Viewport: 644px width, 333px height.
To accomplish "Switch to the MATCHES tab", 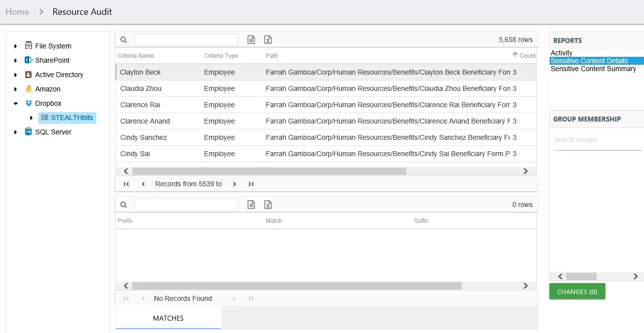I will pyautogui.click(x=168, y=318).
